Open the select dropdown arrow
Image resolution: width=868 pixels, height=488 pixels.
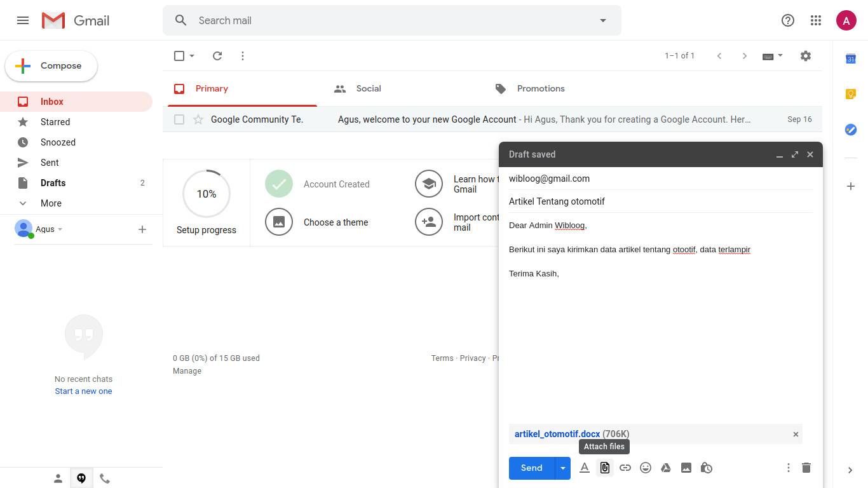[x=192, y=56]
